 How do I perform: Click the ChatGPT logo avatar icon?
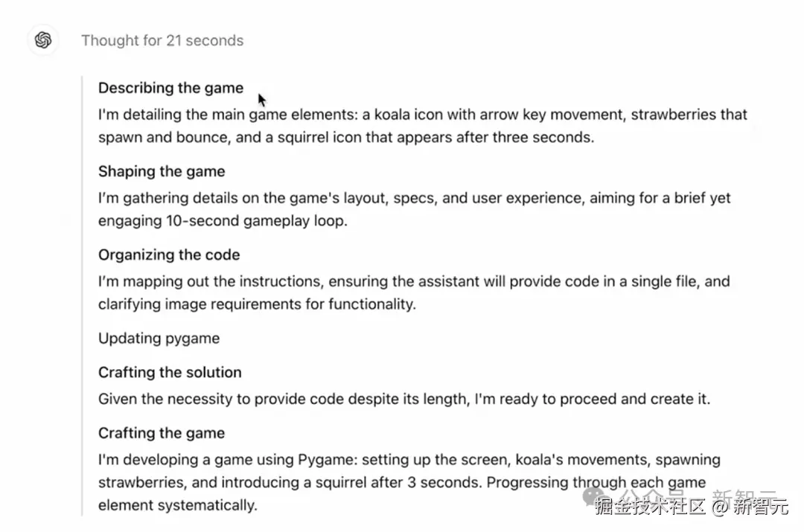[x=43, y=40]
